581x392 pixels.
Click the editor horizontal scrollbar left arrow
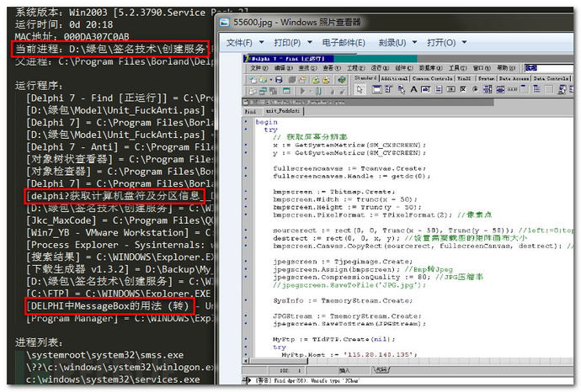click(245, 361)
